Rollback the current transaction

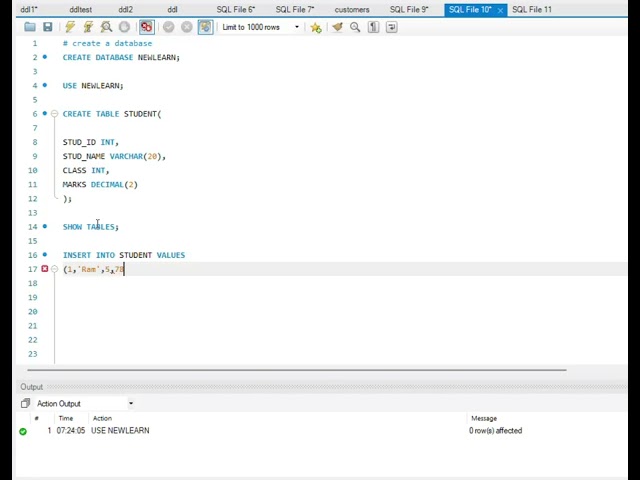click(187, 27)
